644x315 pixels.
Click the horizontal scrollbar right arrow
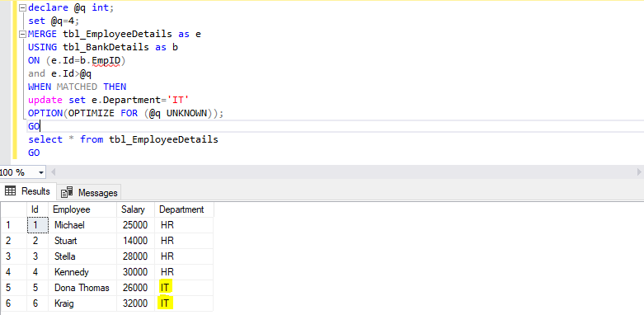(x=639, y=172)
